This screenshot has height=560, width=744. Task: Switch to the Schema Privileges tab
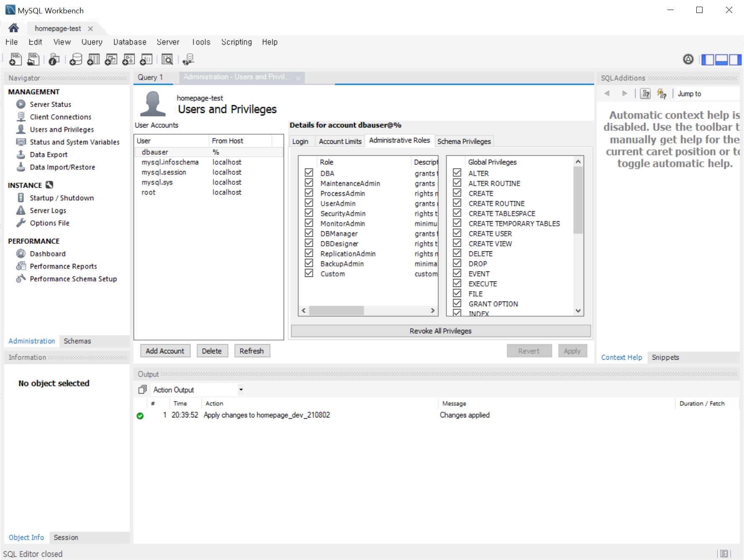(x=464, y=141)
